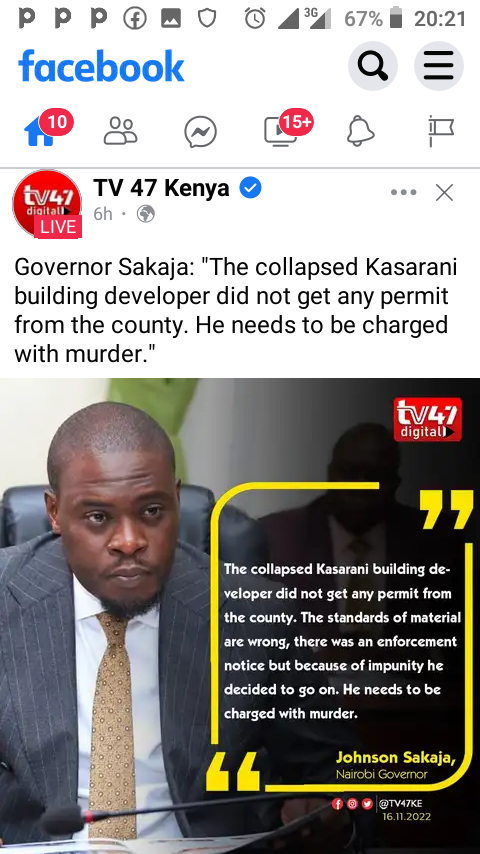Open the Messenger chat icon
The image size is (480, 854).
pos(200,132)
